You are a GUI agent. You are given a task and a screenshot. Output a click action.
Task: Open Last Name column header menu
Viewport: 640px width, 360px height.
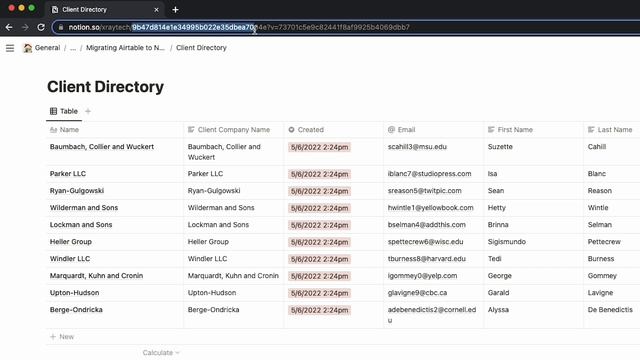point(612,130)
